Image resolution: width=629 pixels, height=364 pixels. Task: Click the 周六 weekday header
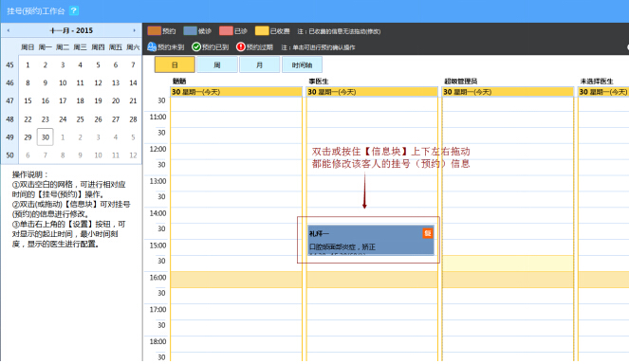point(133,46)
